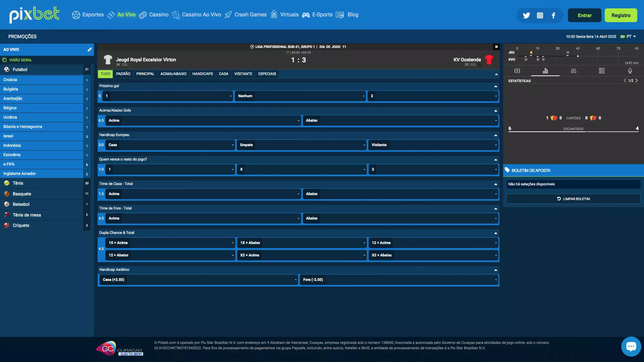Switch to the ESPECIAIS tab
This screenshot has width=644, height=362.
click(267, 74)
